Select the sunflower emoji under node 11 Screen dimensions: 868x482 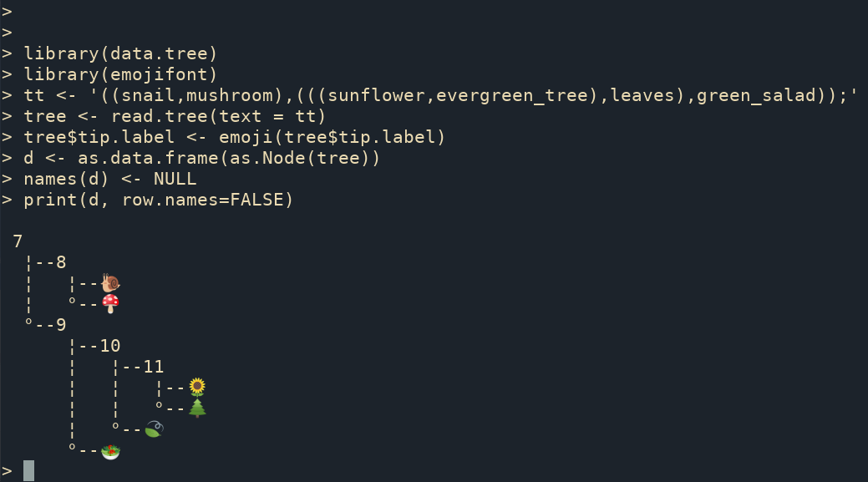(x=197, y=387)
